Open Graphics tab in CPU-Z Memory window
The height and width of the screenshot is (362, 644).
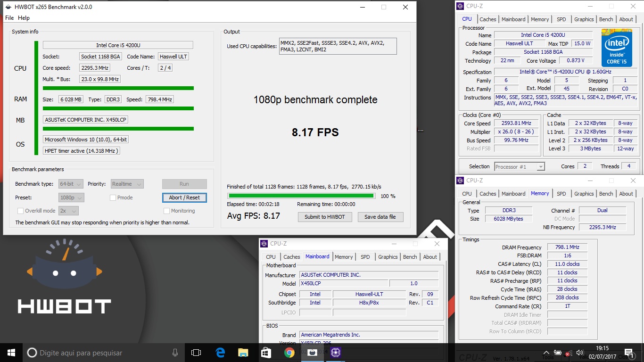pos(584,194)
